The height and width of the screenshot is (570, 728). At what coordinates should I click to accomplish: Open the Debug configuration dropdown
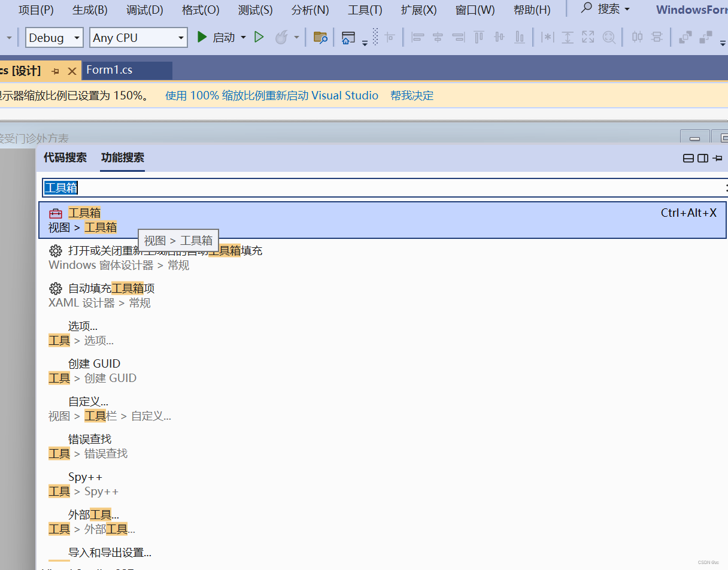(x=54, y=38)
